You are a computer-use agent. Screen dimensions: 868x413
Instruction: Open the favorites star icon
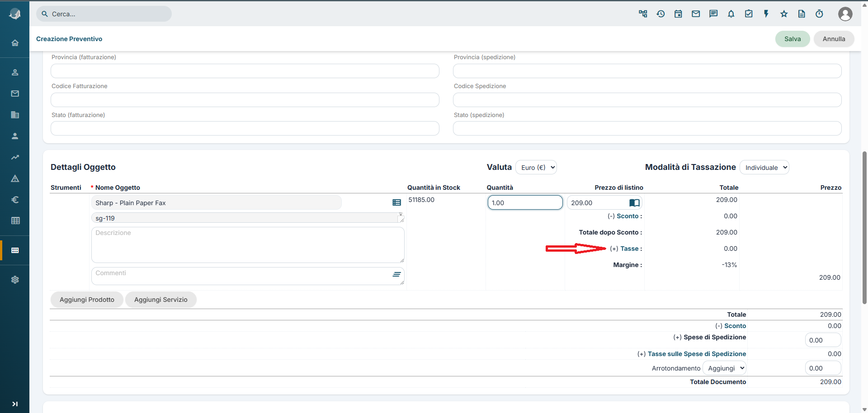point(784,14)
